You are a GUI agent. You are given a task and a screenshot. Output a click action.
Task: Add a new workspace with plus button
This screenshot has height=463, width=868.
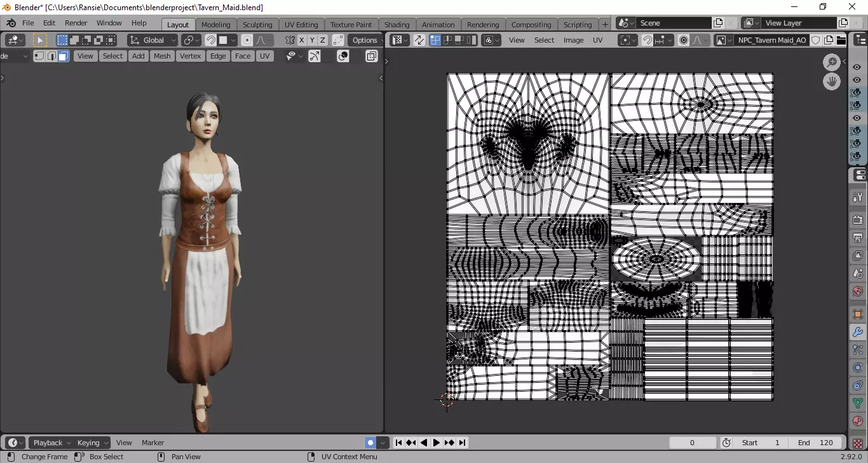click(604, 24)
